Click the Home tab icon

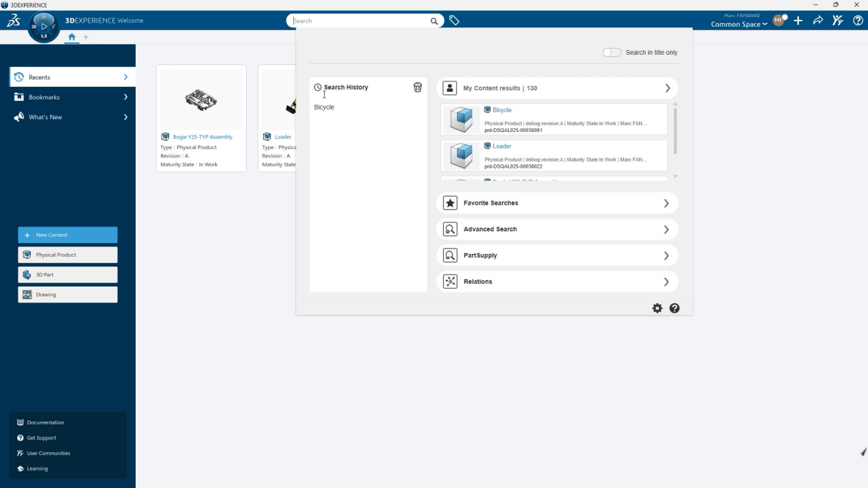72,37
